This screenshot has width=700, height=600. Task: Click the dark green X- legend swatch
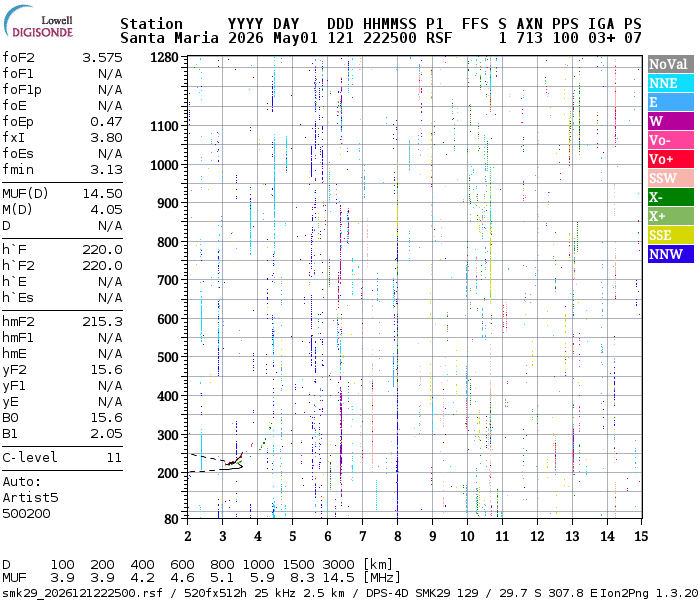[x=671, y=197]
